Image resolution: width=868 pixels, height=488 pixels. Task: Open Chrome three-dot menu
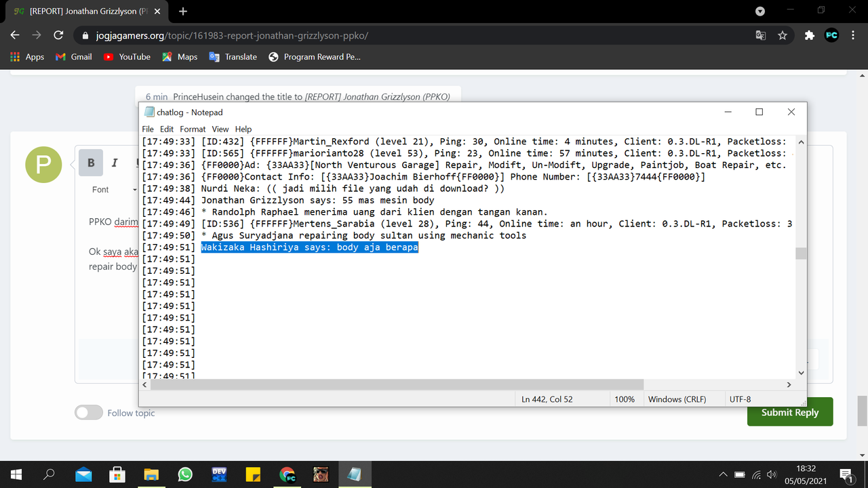[853, 35]
